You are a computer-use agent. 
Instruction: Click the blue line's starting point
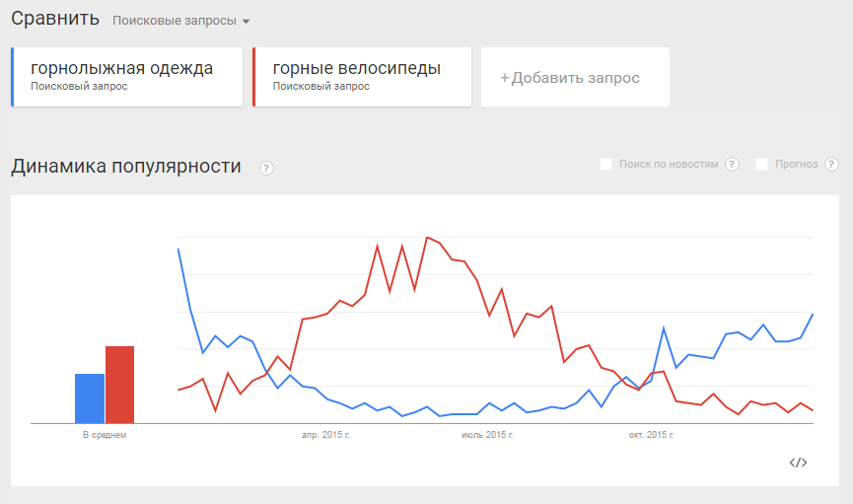click(x=178, y=249)
